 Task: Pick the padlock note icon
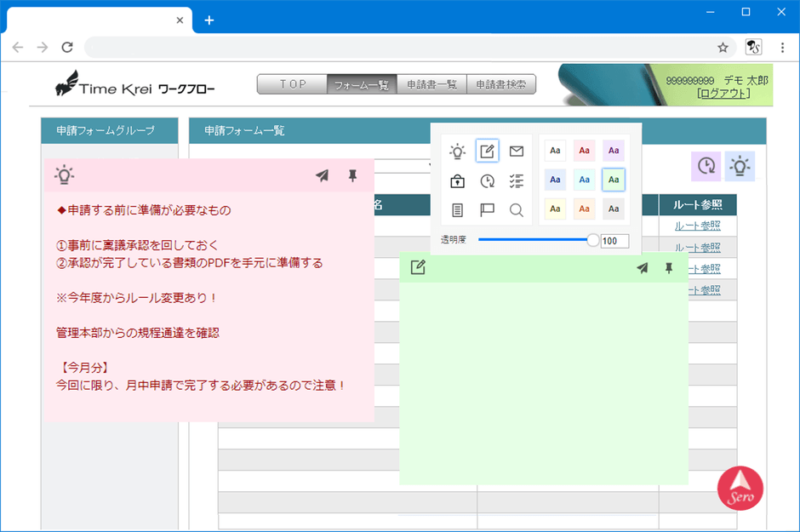tap(457, 180)
